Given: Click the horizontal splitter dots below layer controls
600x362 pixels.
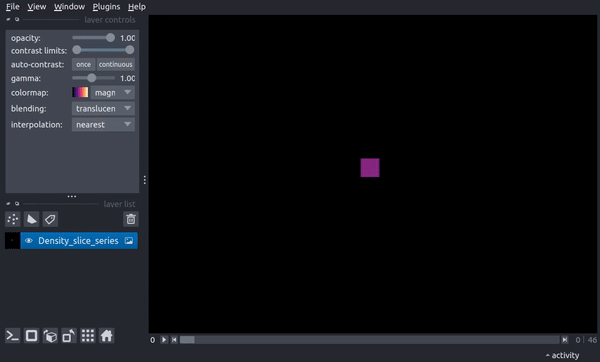Looking at the screenshot, I should pos(72,196).
